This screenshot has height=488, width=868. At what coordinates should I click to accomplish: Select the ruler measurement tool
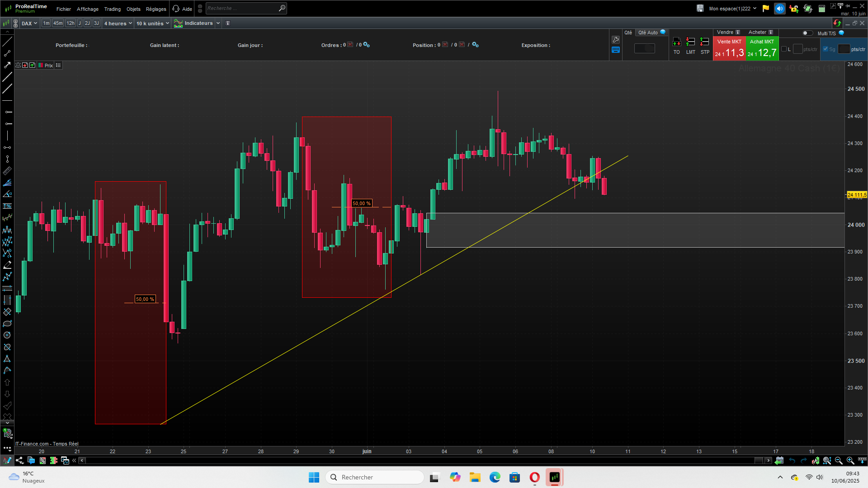[7, 171]
